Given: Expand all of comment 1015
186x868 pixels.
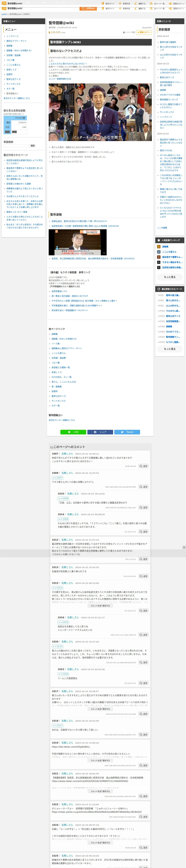Looking at the screenshot, I should tap(100, 606).
